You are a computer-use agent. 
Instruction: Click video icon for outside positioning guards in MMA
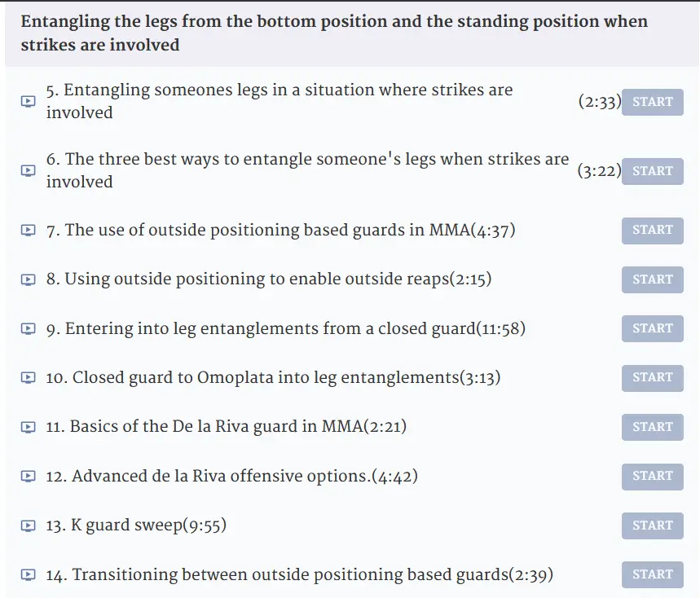coord(29,231)
